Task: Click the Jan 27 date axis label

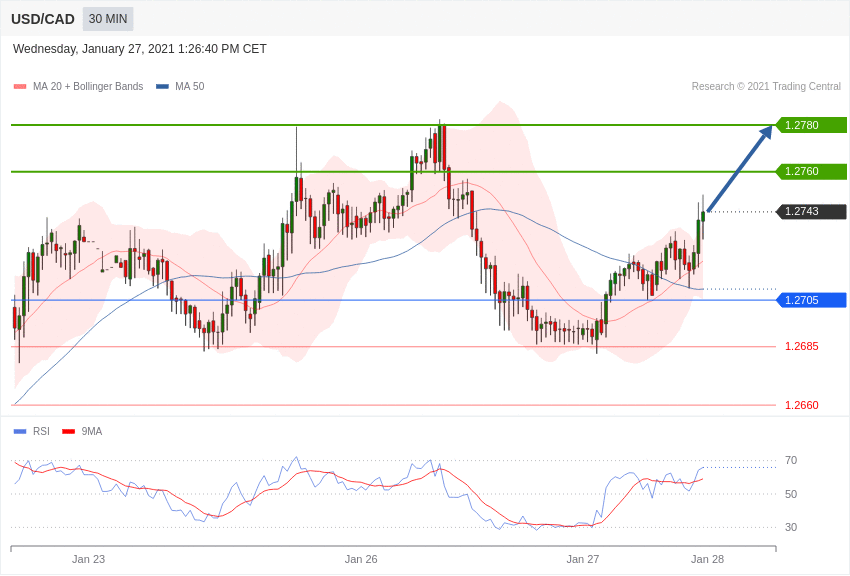Action: coord(583,559)
